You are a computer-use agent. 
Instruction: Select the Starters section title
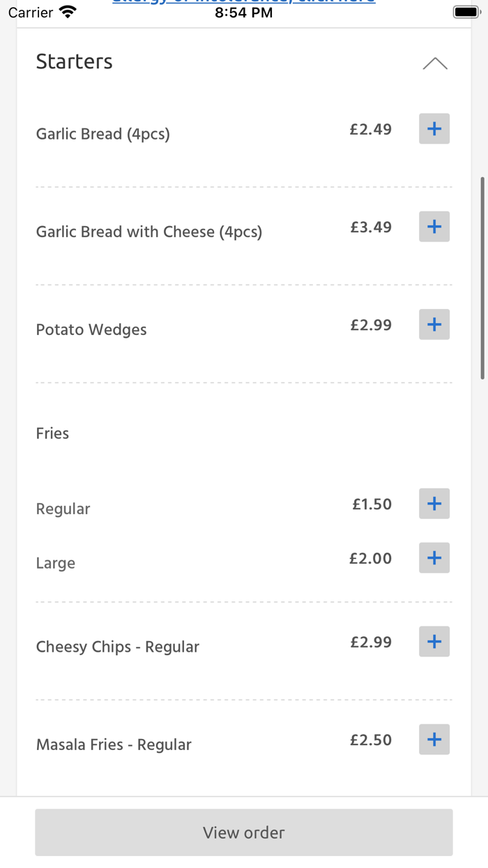74,61
